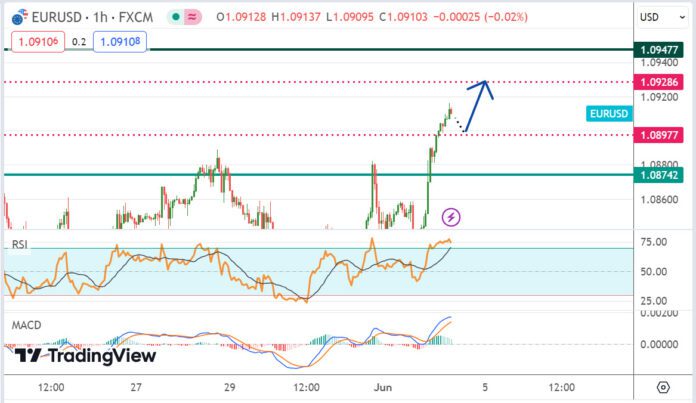Viewport: 696px width, 403px height.
Task: Click the RSI 50.00 scale value
Action: pos(653,272)
